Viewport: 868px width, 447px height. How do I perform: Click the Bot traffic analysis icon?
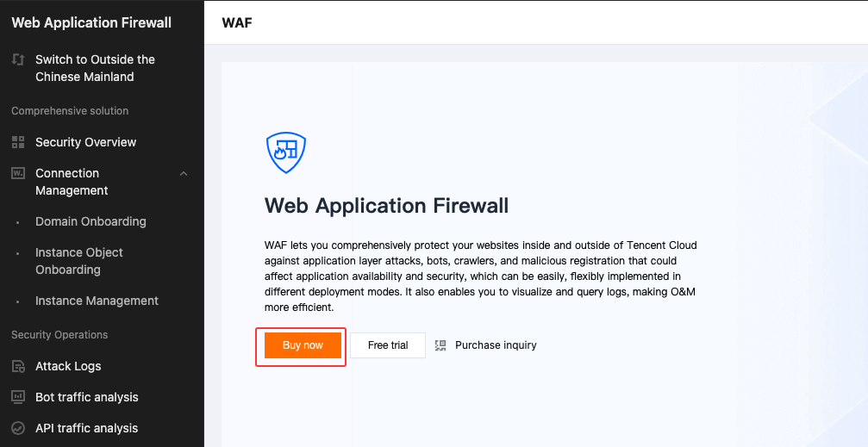point(18,397)
